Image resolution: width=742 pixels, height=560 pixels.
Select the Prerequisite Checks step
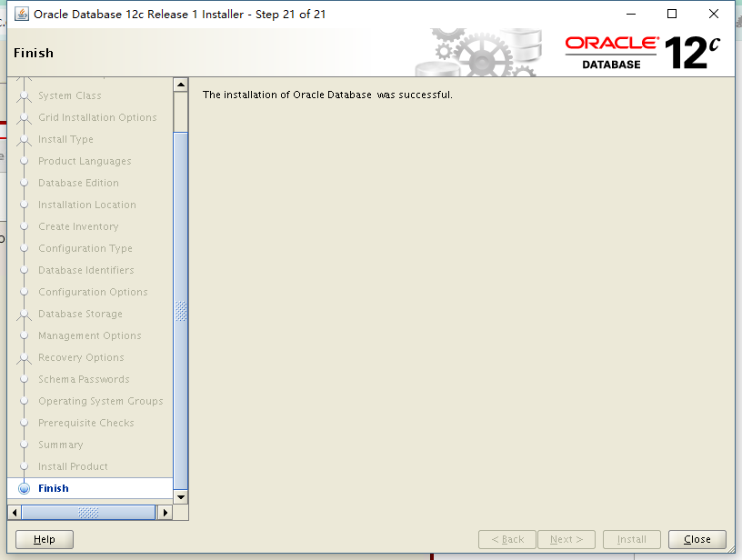click(x=86, y=423)
